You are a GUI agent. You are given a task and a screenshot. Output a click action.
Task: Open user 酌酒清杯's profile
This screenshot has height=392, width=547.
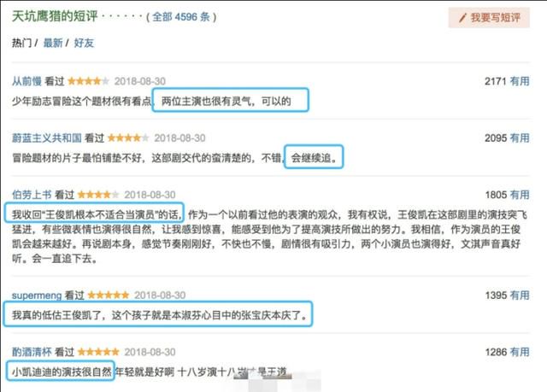(32, 352)
